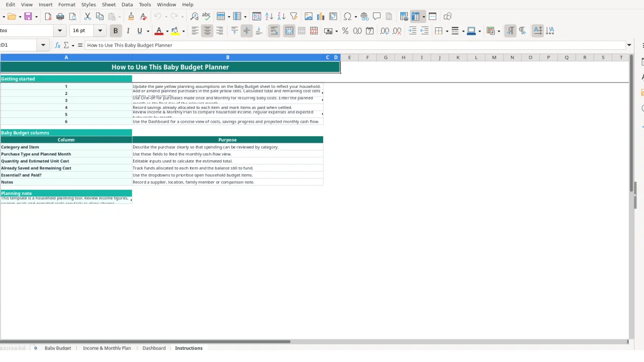Format cell as date
644x362 pixels.
pos(370,31)
